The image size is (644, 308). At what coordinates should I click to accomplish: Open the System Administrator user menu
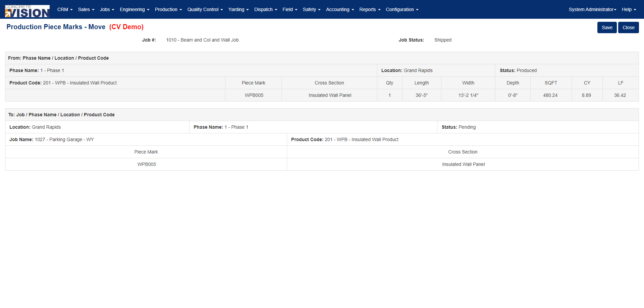click(x=592, y=9)
